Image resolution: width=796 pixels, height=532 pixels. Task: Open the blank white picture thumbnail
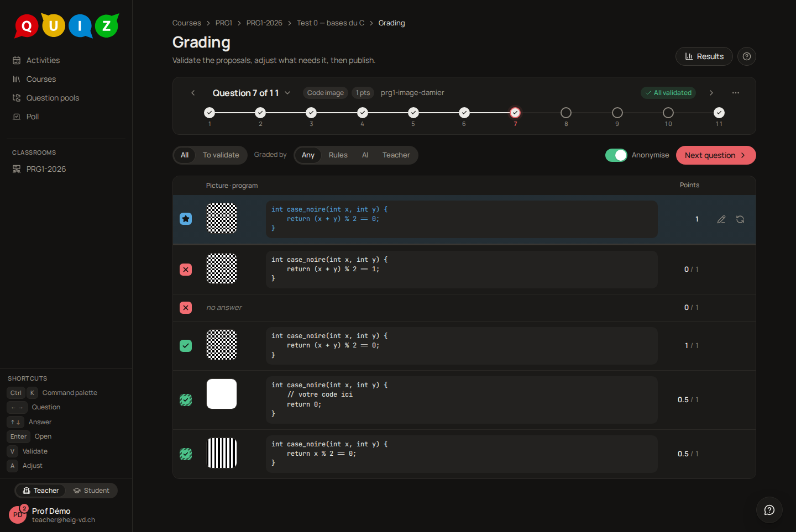pos(222,394)
